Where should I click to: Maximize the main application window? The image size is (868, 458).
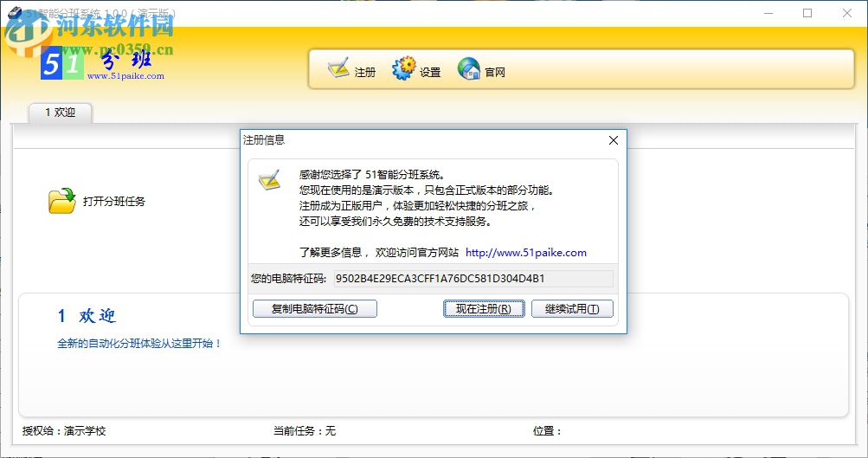point(807,13)
